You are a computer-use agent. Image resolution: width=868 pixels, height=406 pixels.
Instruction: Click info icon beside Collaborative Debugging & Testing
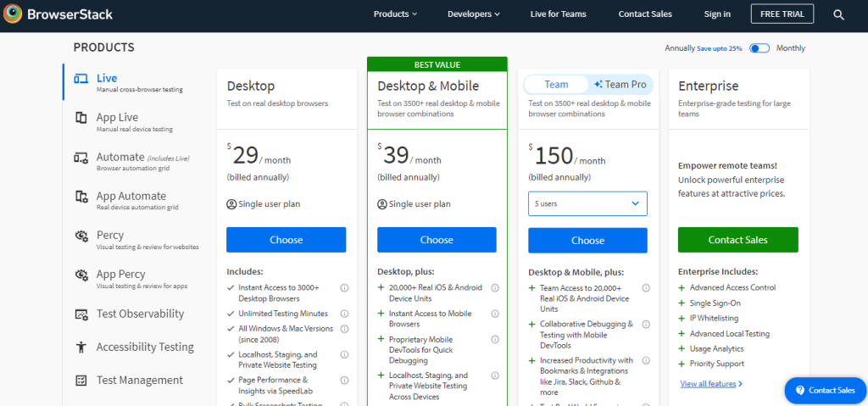[646, 324]
